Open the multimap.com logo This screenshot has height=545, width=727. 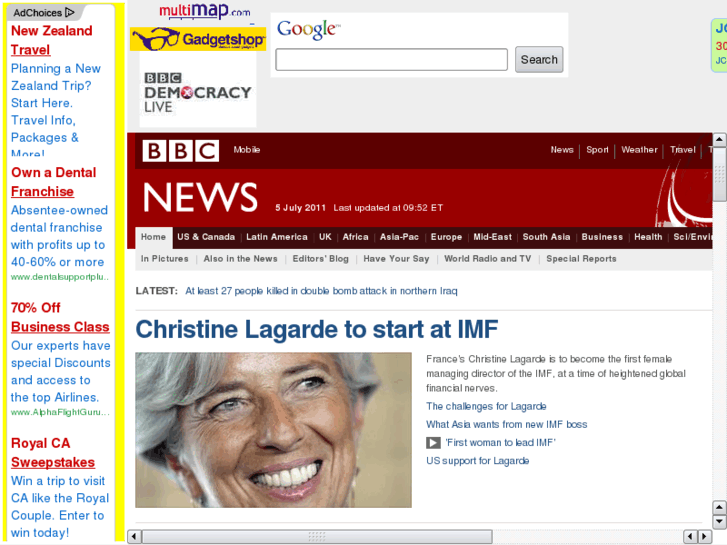pos(204,11)
